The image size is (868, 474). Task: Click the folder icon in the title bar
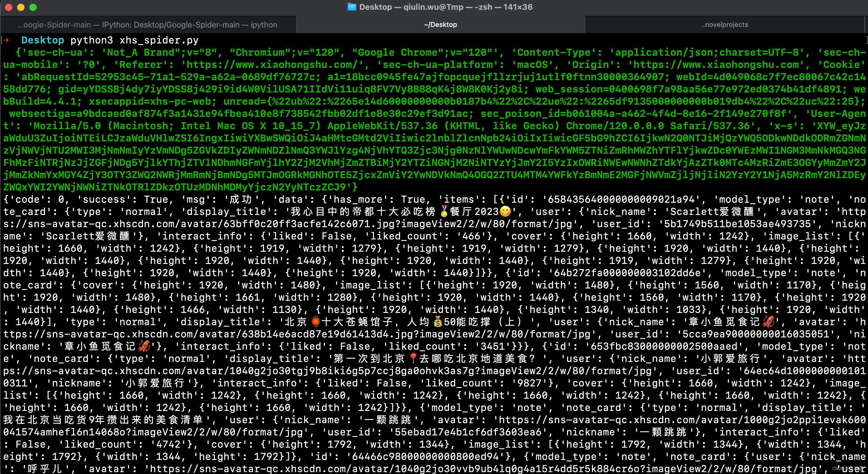[352, 7]
